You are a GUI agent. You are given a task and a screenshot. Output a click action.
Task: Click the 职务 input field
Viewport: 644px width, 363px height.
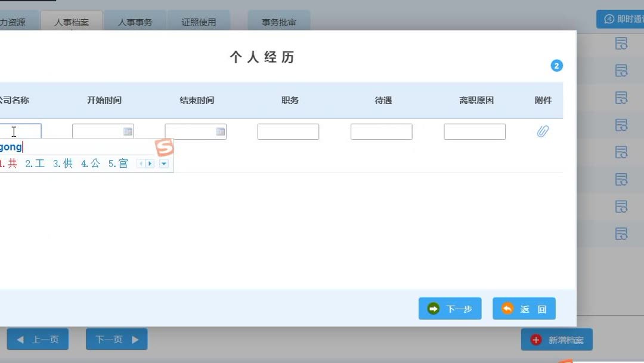click(288, 131)
